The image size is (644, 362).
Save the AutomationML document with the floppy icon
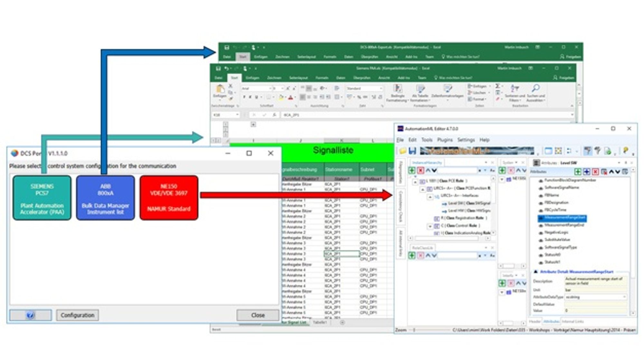[x=412, y=151]
